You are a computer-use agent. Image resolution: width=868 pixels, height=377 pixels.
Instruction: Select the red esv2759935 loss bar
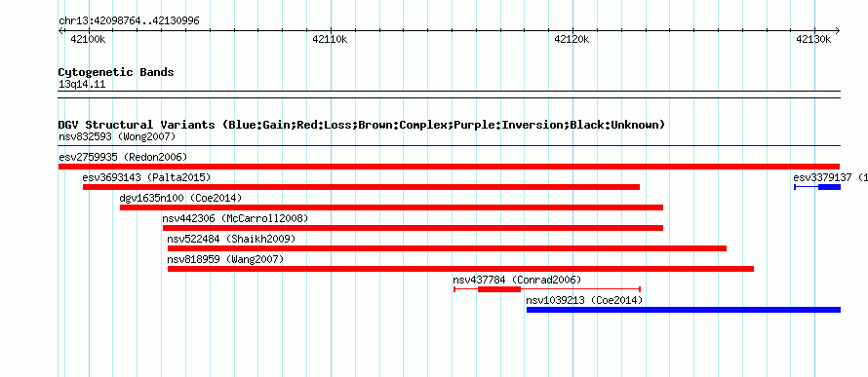point(450,167)
